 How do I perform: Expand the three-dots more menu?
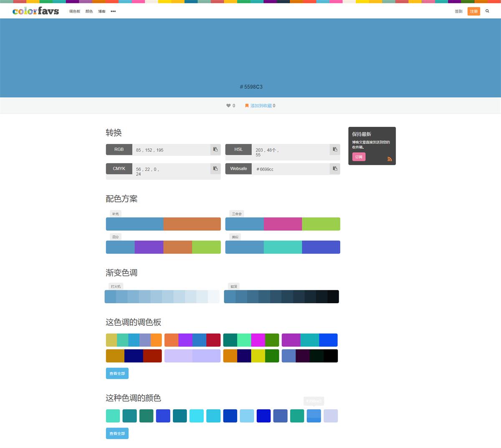pyautogui.click(x=113, y=11)
